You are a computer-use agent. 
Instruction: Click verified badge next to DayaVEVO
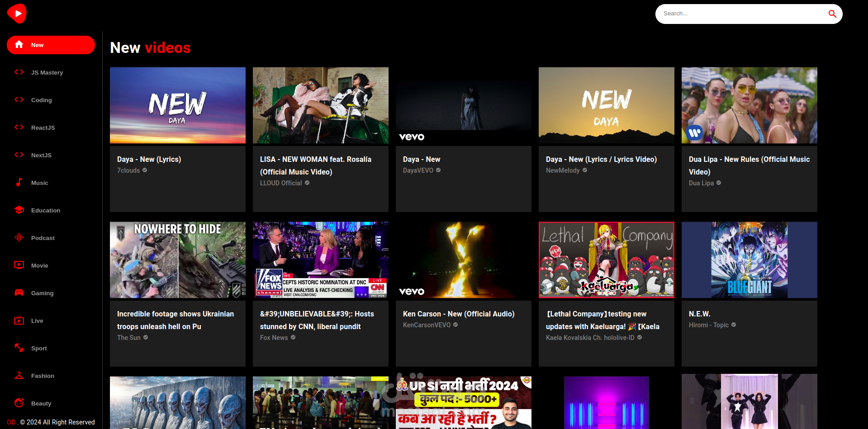tap(438, 170)
